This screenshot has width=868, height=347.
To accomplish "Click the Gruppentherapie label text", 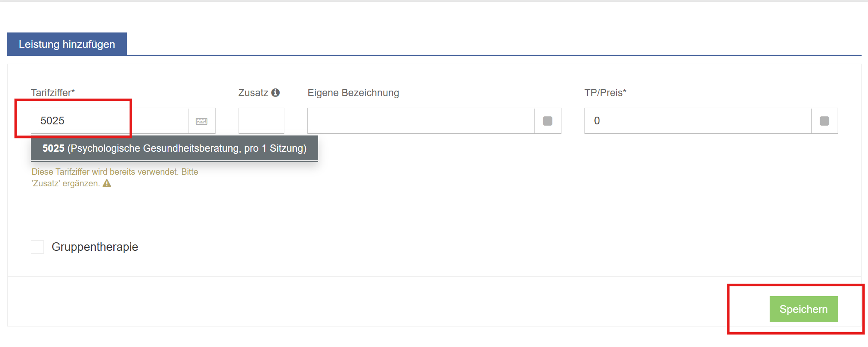I will pyautogui.click(x=95, y=247).
